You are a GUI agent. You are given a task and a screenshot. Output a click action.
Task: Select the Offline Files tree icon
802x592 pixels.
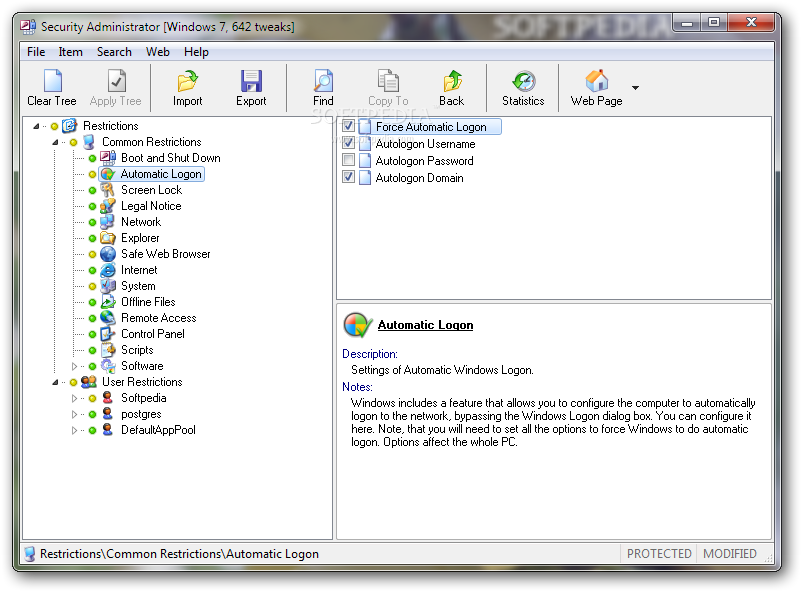point(108,302)
